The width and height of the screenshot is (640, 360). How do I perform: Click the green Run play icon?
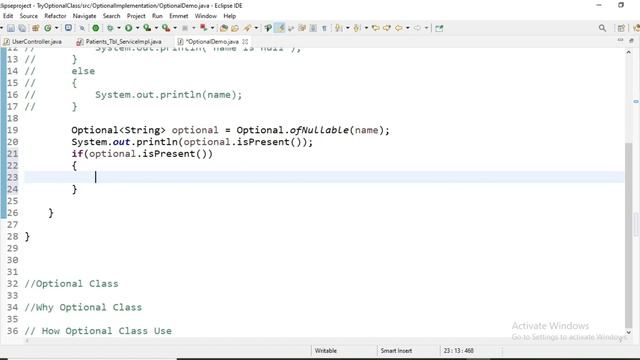pyautogui.click(x=129, y=28)
